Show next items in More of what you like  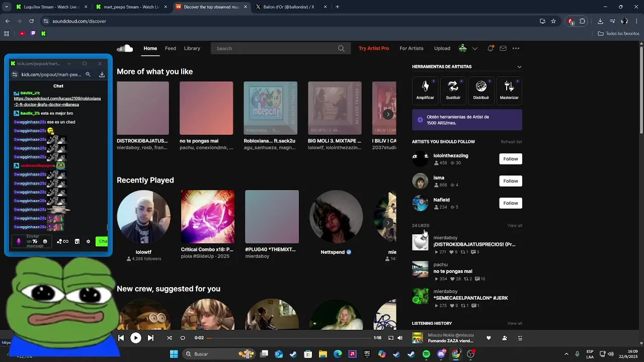(x=388, y=114)
